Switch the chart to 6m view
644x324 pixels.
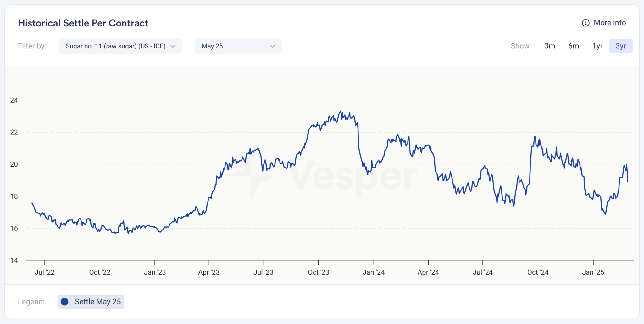574,46
